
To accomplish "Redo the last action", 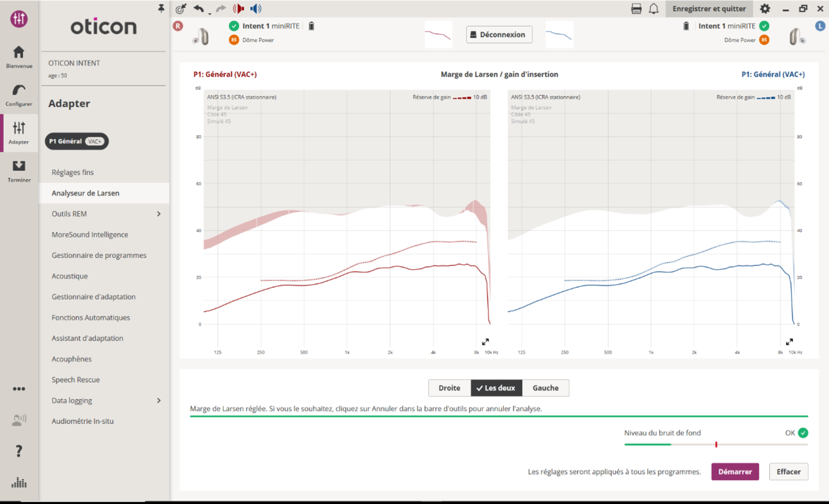I will click(x=221, y=8).
